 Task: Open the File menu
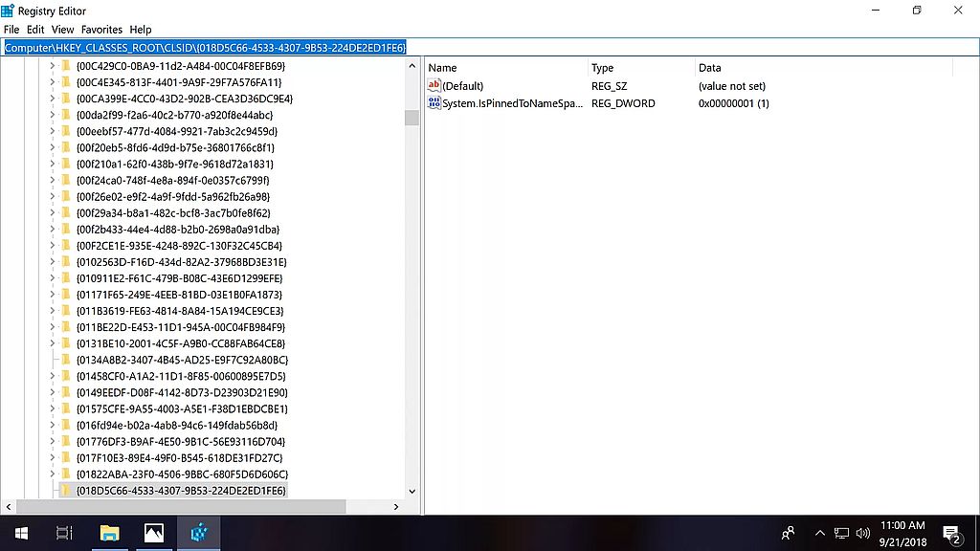(11, 30)
